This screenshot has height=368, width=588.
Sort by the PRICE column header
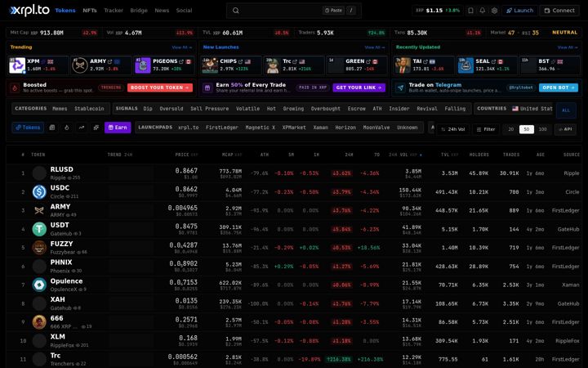pyautogui.click(x=186, y=155)
